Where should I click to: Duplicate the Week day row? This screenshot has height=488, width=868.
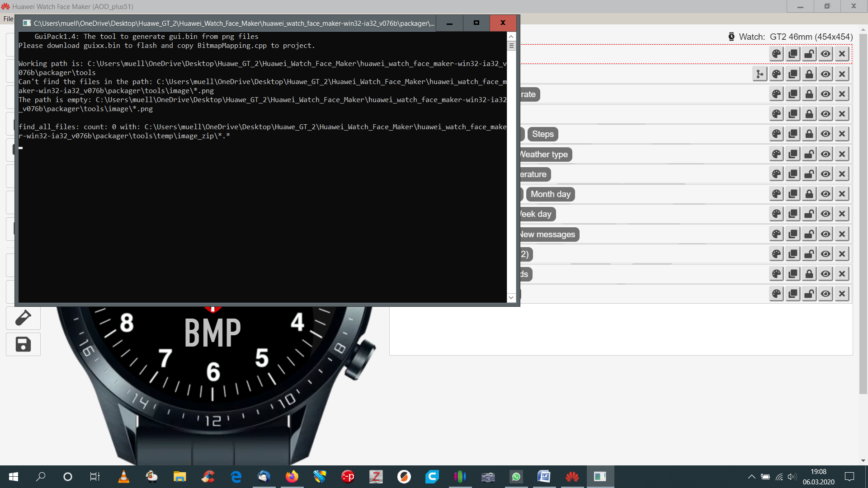[x=793, y=214]
